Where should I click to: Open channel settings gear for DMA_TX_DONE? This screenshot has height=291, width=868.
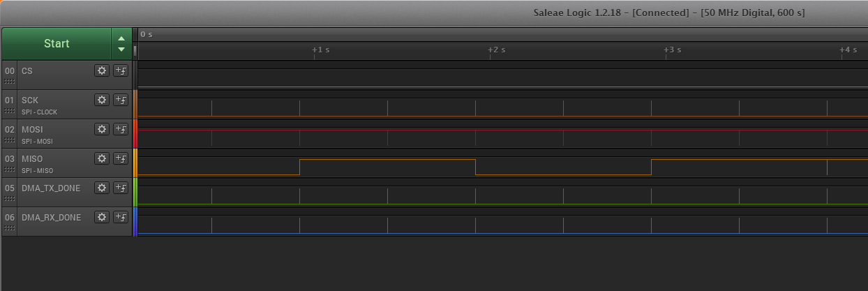(x=102, y=188)
